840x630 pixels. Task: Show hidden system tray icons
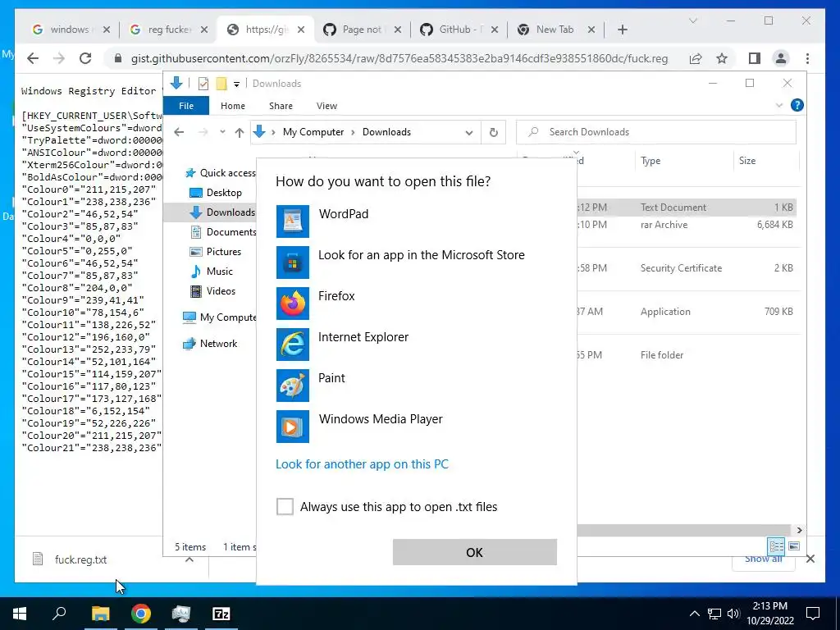[694, 614]
